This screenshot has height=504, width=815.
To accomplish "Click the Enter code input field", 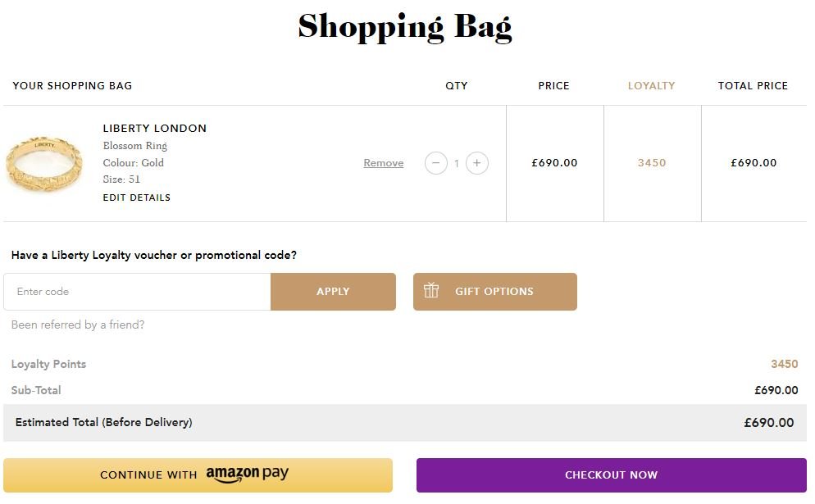I will click(137, 291).
